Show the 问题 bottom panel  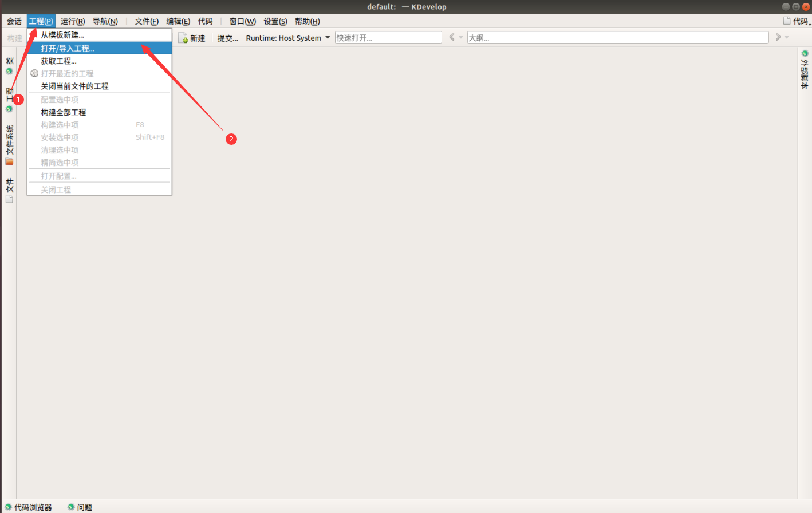(x=80, y=507)
